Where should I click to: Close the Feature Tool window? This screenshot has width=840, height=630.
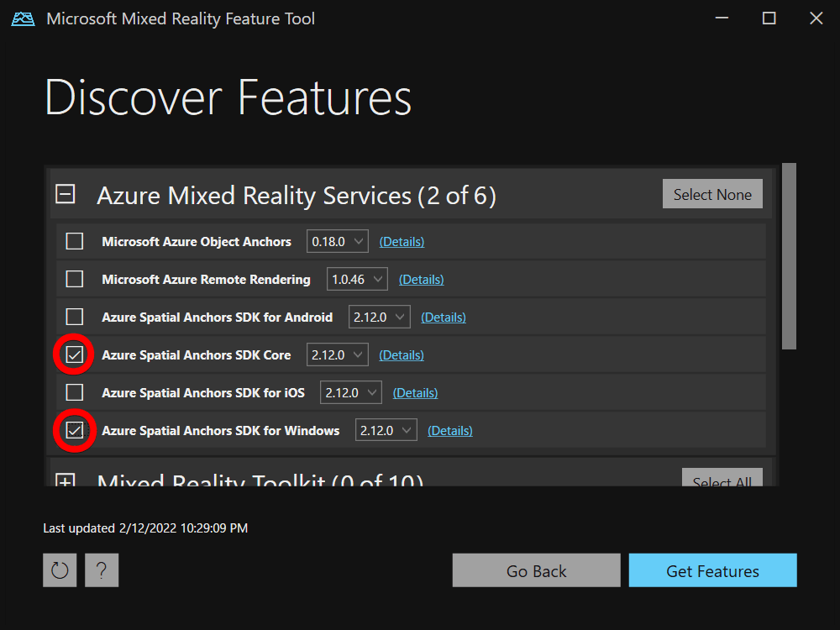[x=816, y=18]
